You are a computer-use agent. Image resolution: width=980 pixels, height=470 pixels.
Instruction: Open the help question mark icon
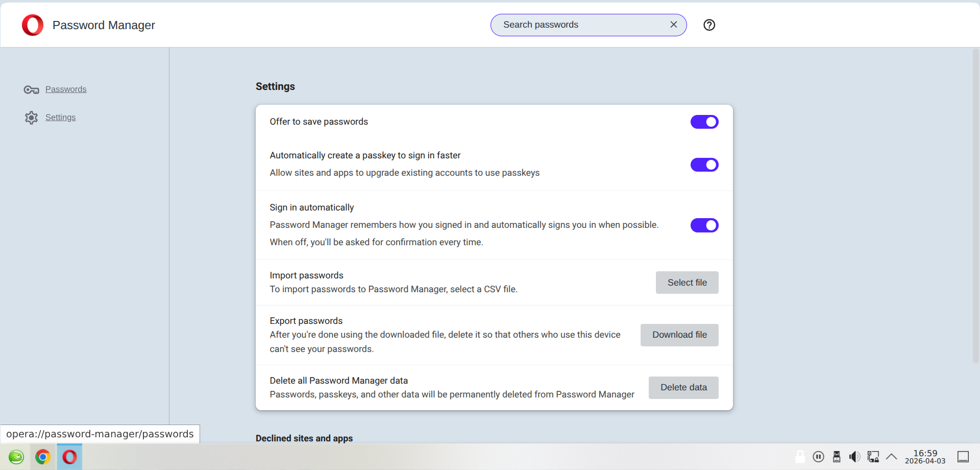click(709, 25)
